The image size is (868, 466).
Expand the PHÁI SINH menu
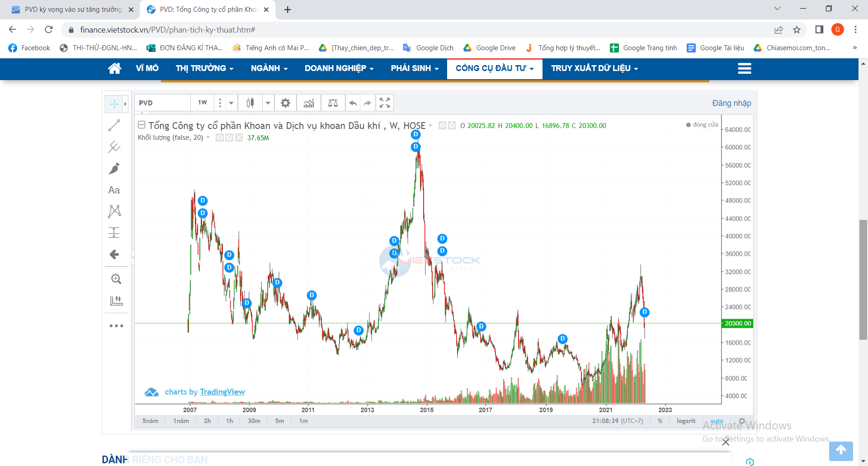(415, 68)
